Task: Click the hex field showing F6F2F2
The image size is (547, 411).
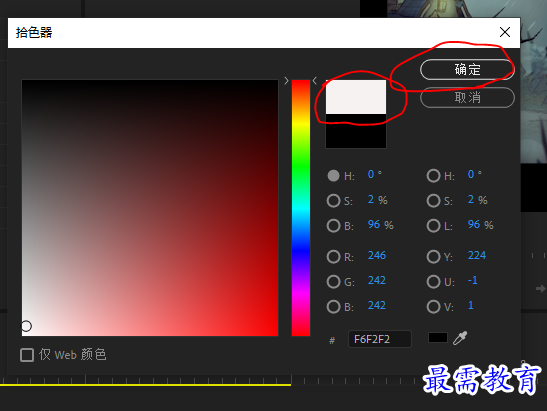Action: 380,339
